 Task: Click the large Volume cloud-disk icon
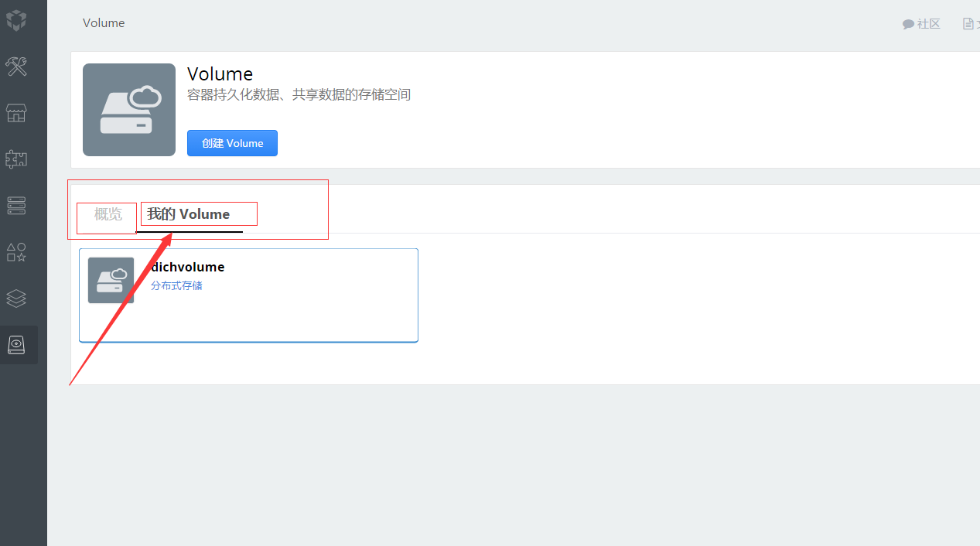click(129, 110)
